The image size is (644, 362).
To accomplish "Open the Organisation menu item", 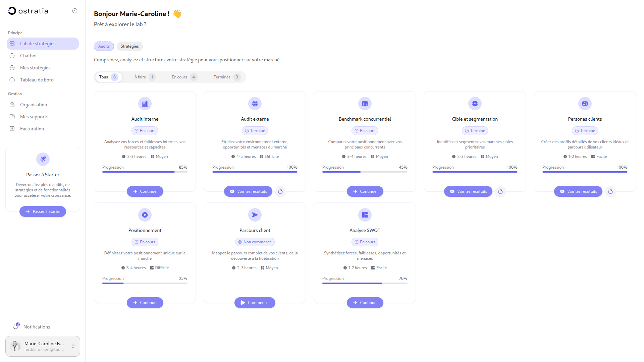I will [34, 105].
